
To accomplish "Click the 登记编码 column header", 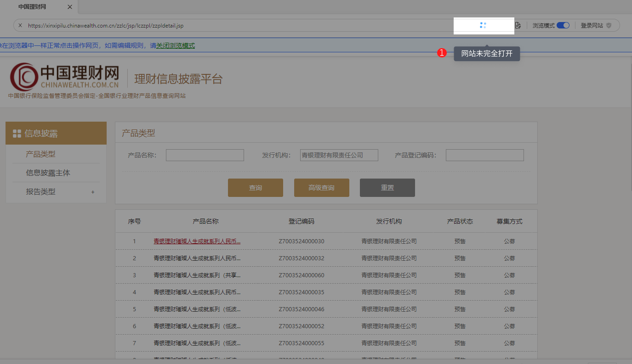I will click(x=302, y=221).
